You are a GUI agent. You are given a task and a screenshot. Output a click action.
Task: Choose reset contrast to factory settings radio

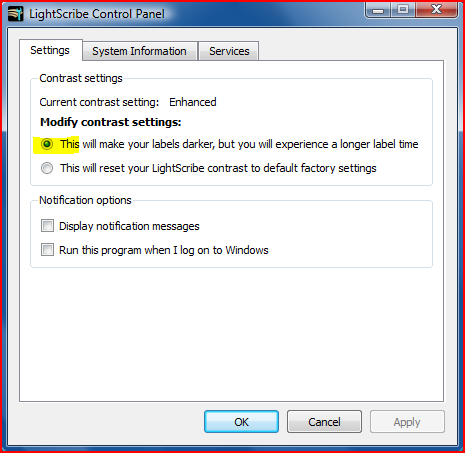pyautogui.click(x=47, y=168)
